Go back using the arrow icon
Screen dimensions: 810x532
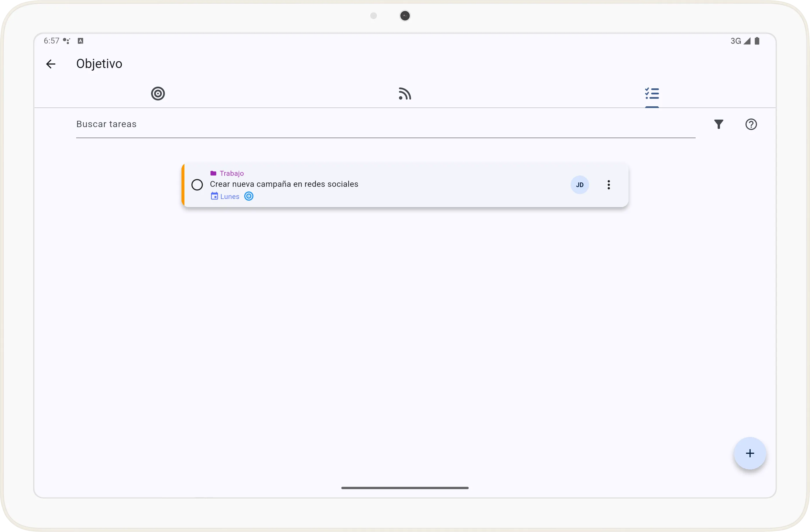51,64
